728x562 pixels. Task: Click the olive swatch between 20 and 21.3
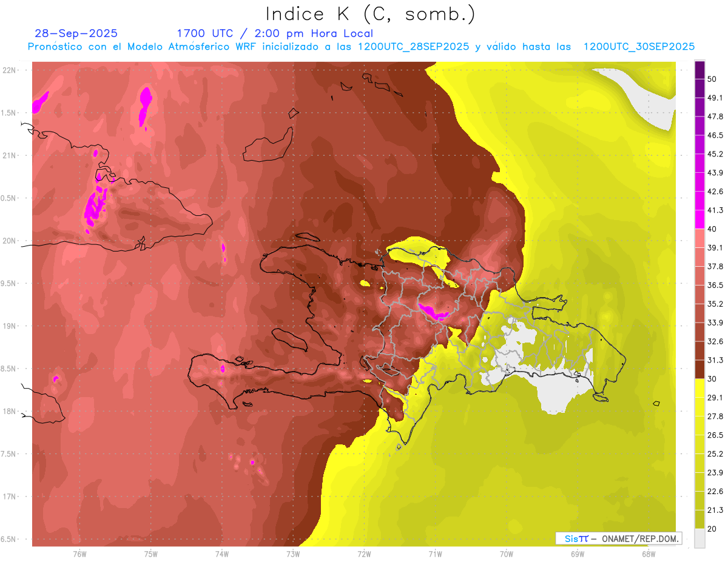pyautogui.click(x=699, y=520)
